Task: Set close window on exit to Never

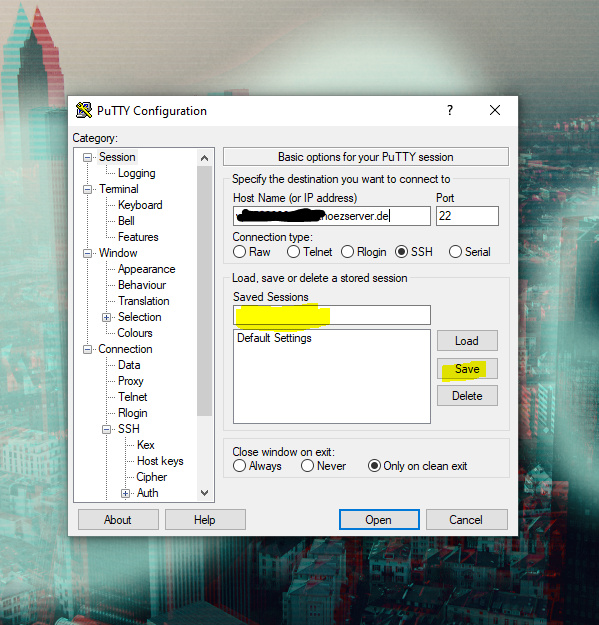Action: coord(307,466)
